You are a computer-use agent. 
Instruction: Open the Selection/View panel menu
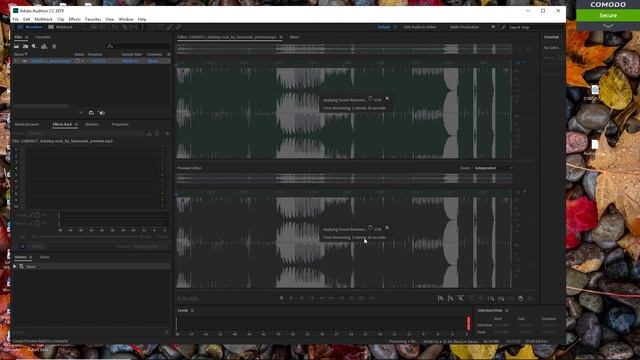(x=507, y=310)
